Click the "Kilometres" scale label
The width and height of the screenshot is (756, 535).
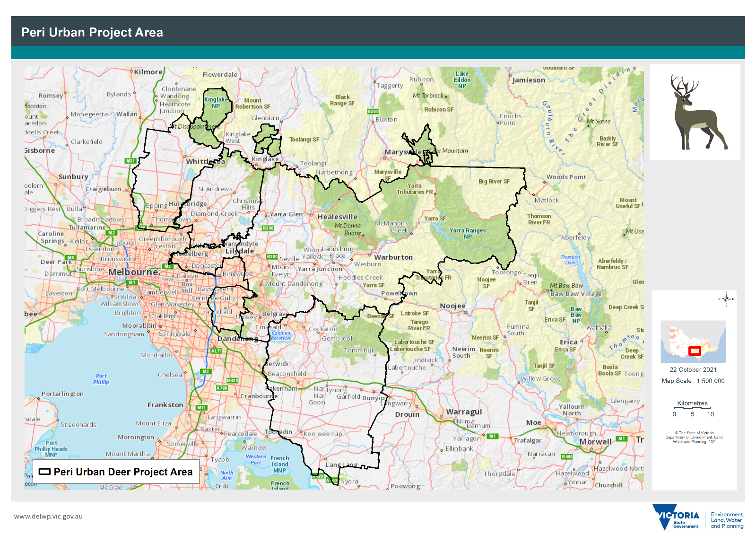[x=692, y=403]
